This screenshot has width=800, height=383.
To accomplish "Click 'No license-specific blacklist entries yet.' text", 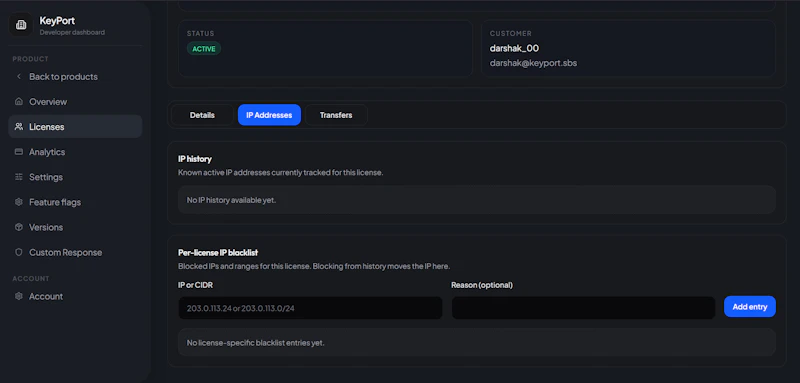I will coord(256,343).
